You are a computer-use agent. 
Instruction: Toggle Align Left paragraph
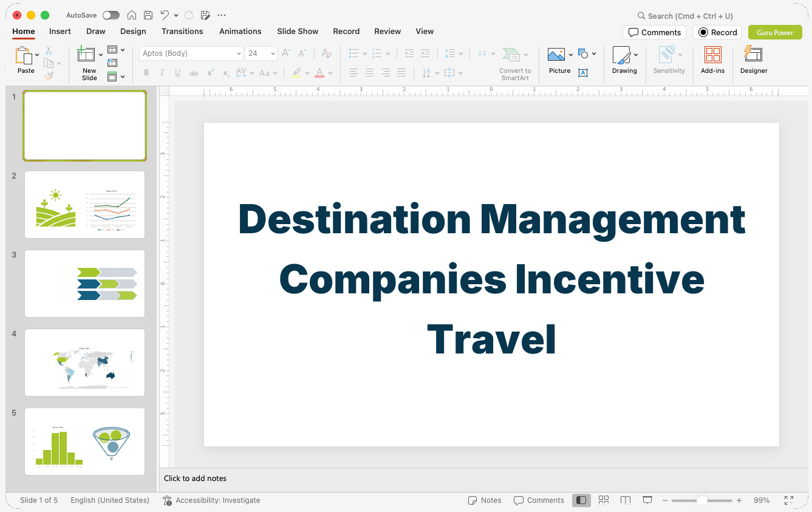[x=354, y=73]
